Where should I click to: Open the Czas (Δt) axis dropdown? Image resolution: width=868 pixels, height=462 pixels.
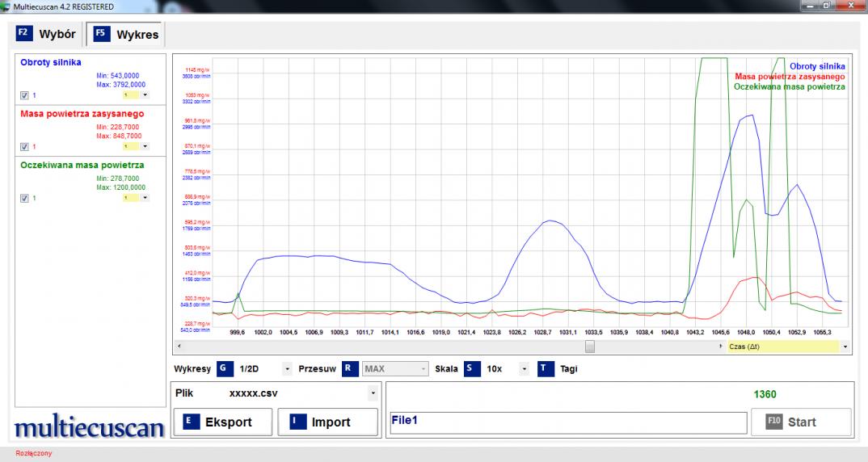(845, 346)
